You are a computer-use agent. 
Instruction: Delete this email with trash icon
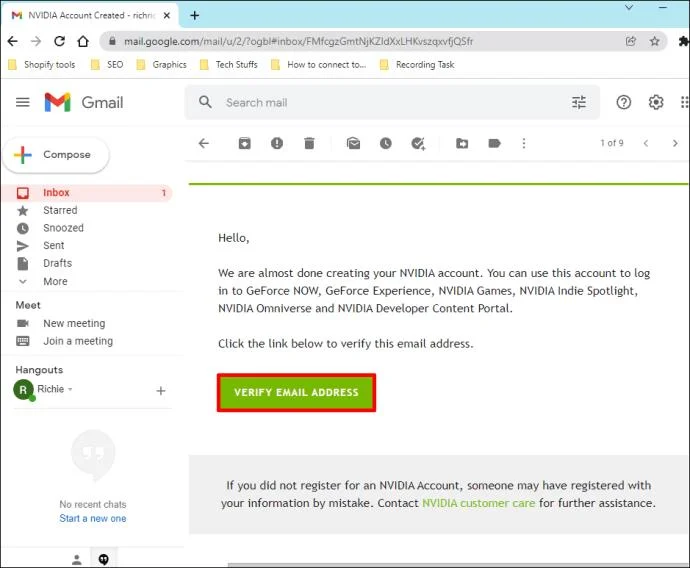(x=309, y=143)
